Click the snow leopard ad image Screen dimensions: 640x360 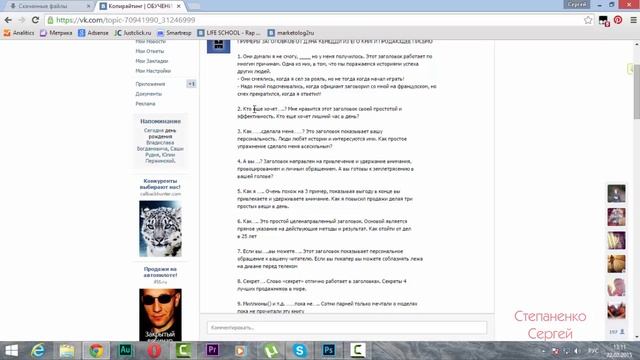pos(160,229)
